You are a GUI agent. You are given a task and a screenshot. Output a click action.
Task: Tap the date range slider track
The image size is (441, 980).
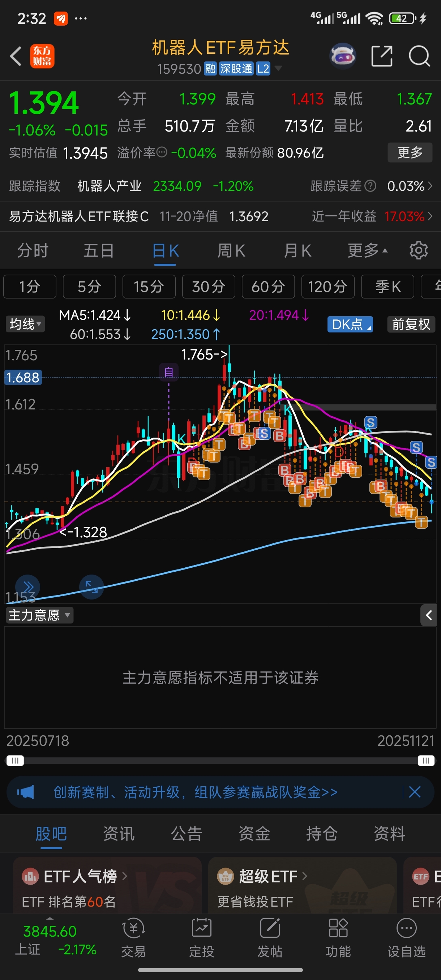tap(220, 761)
